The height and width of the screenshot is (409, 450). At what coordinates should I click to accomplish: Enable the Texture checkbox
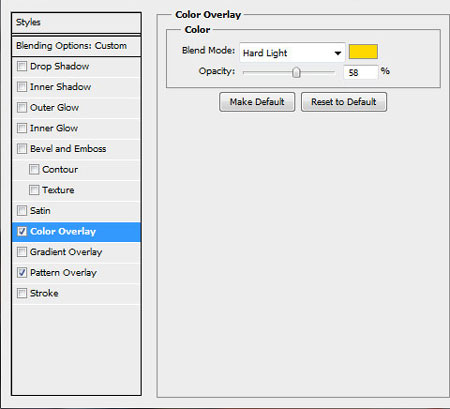point(34,190)
